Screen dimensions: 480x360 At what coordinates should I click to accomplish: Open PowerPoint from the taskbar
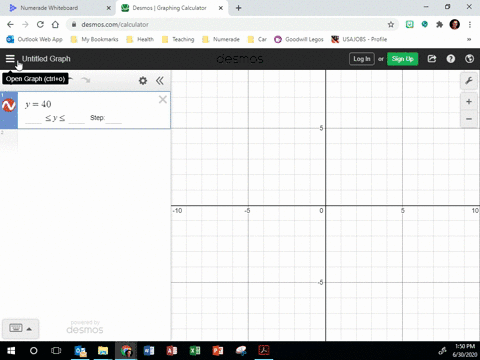(x=218, y=351)
